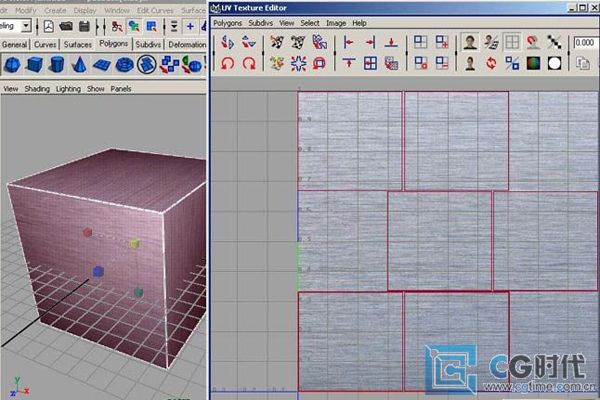Open Polygons menu in UV Texture Editor
600x400 pixels.
(227, 23)
